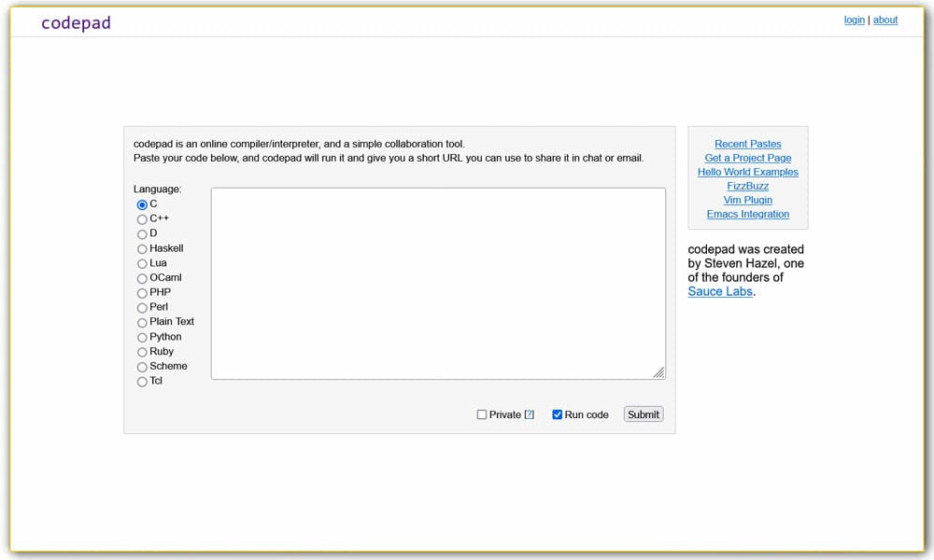934x560 pixels.
Task: Open Recent Pastes
Action: point(747,144)
